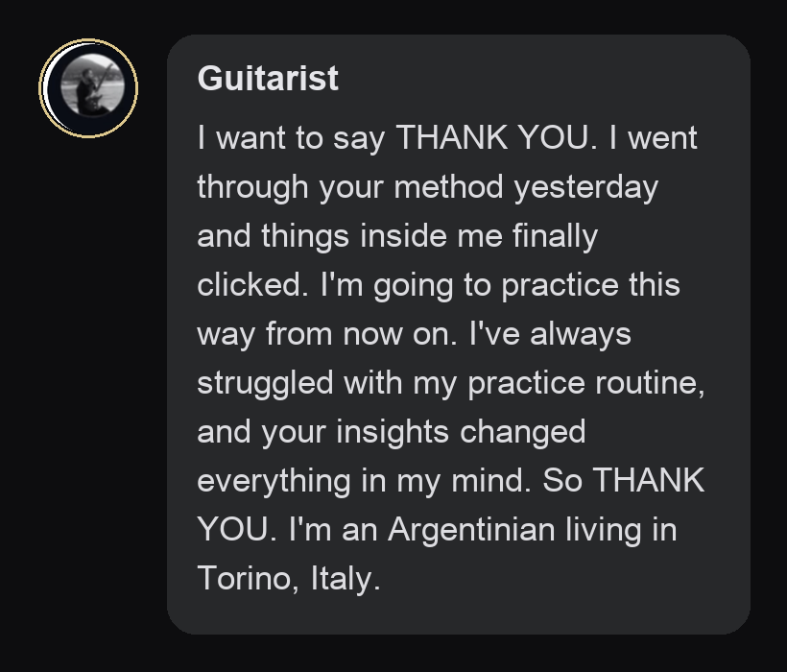Click the word "clicked." in the message
787x672 pixels.
coord(252,284)
